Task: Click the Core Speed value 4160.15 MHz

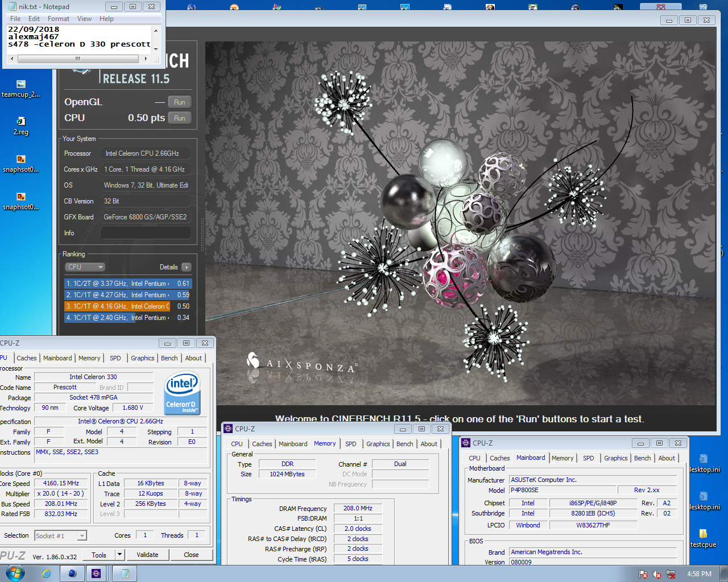Action: [61, 483]
